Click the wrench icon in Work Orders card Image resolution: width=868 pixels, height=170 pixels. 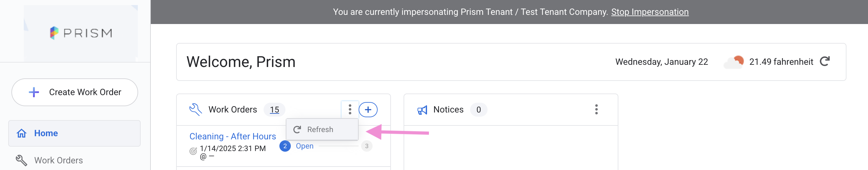click(195, 110)
